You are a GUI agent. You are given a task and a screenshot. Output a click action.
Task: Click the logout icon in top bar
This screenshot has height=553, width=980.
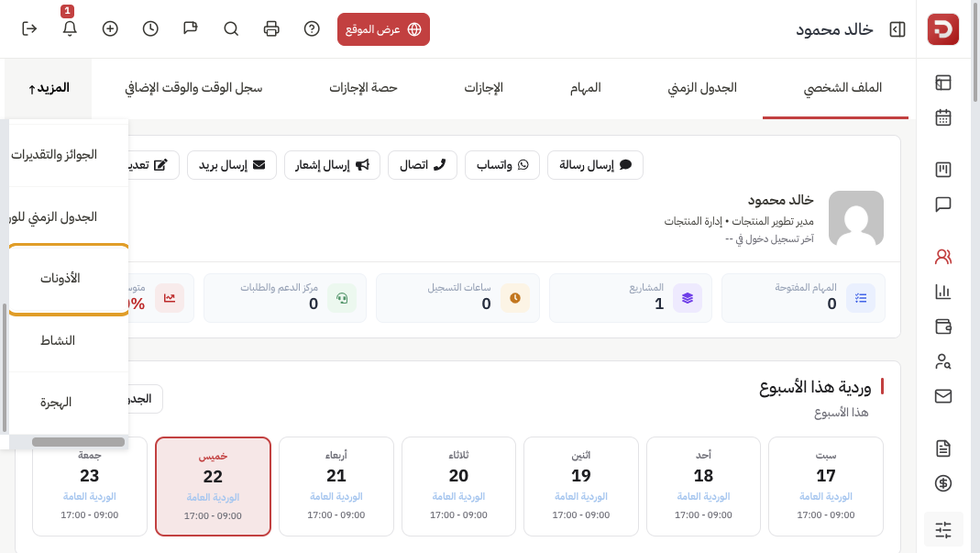click(x=29, y=28)
